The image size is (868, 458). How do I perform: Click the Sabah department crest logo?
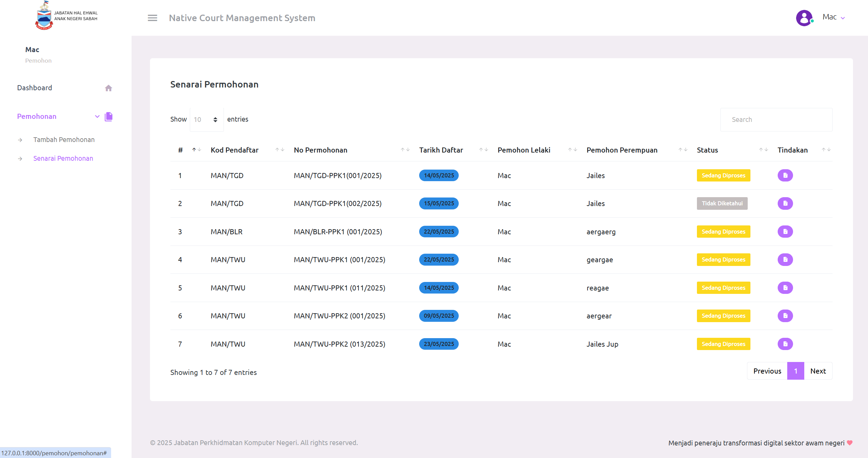pos(44,16)
